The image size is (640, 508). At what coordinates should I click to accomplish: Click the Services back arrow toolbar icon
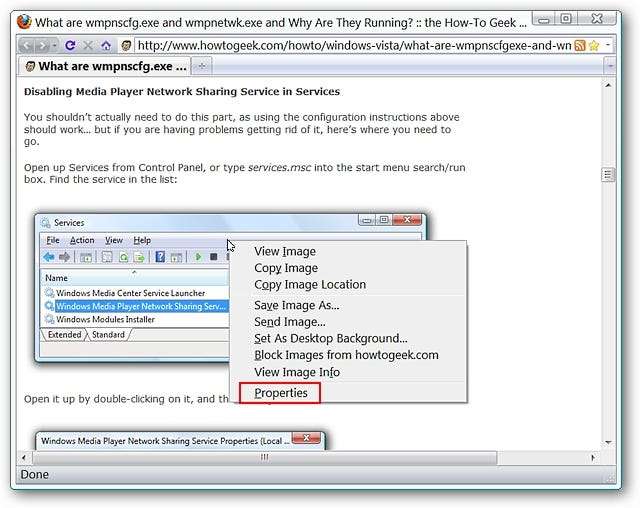tap(49, 257)
